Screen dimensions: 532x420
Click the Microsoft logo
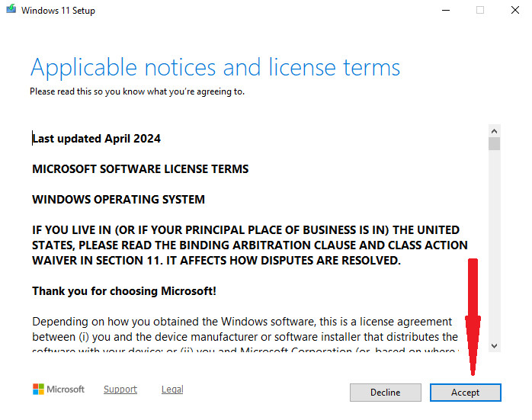(x=59, y=389)
